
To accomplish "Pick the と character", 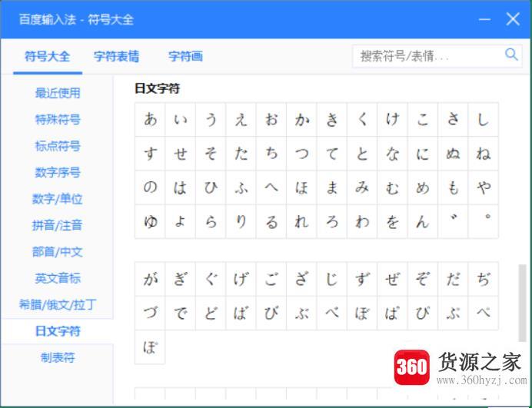I will (362, 154).
